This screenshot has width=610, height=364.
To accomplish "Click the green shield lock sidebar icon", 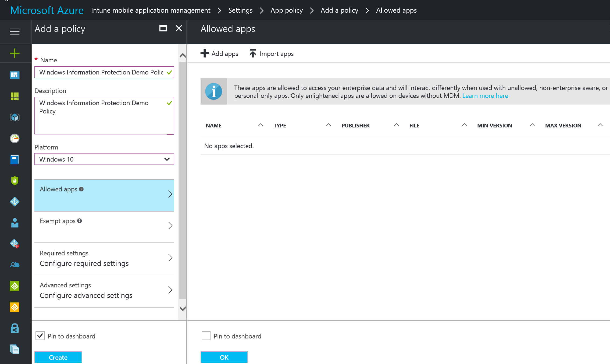I will (x=15, y=181).
